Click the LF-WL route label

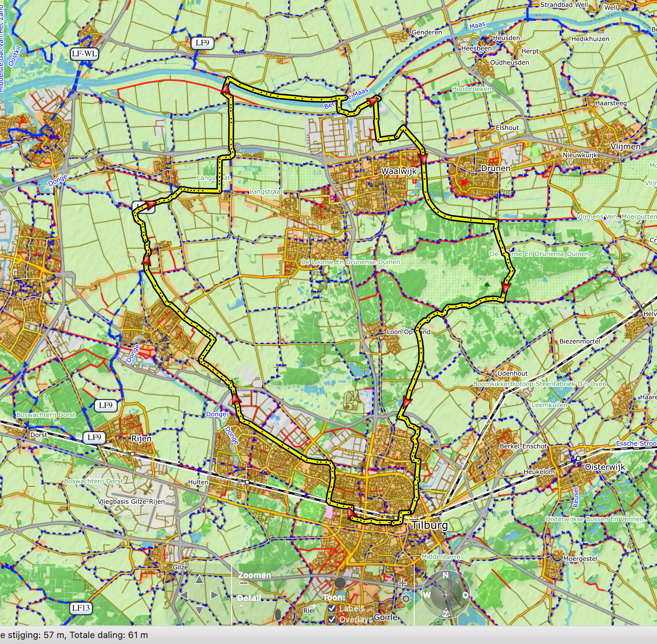coord(84,54)
